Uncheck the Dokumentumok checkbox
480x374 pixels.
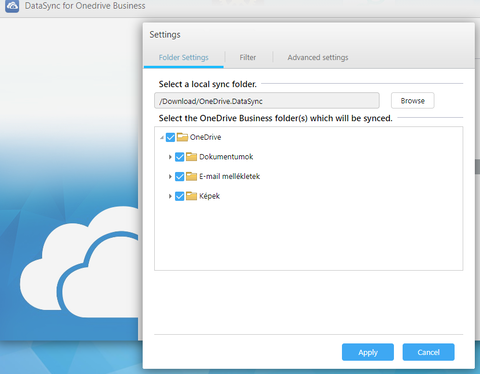coord(180,157)
